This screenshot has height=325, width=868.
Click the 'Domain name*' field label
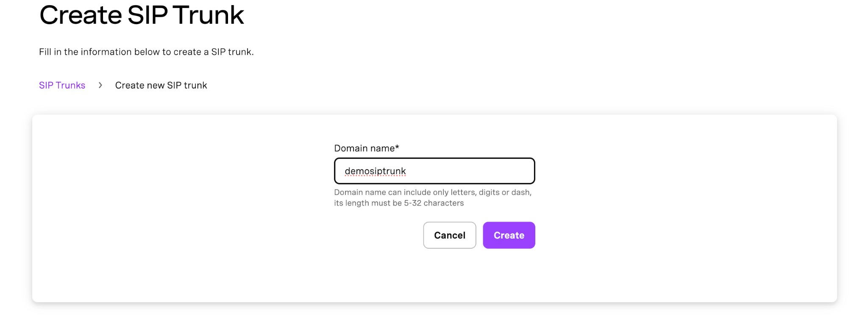tap(364, 148)
